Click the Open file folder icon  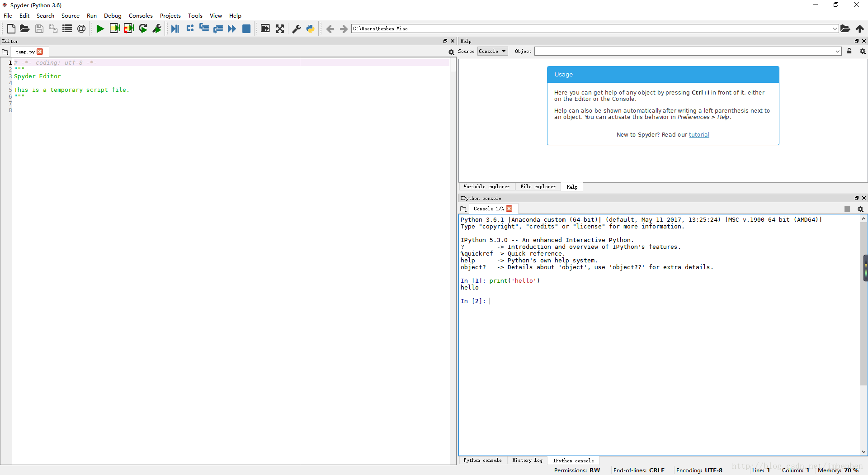(x=25, y=29)
